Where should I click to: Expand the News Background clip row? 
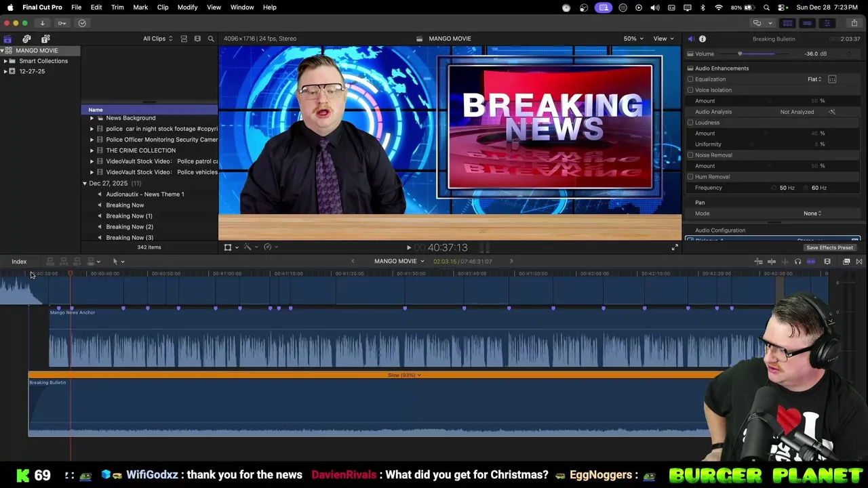[x=92, y=118]
